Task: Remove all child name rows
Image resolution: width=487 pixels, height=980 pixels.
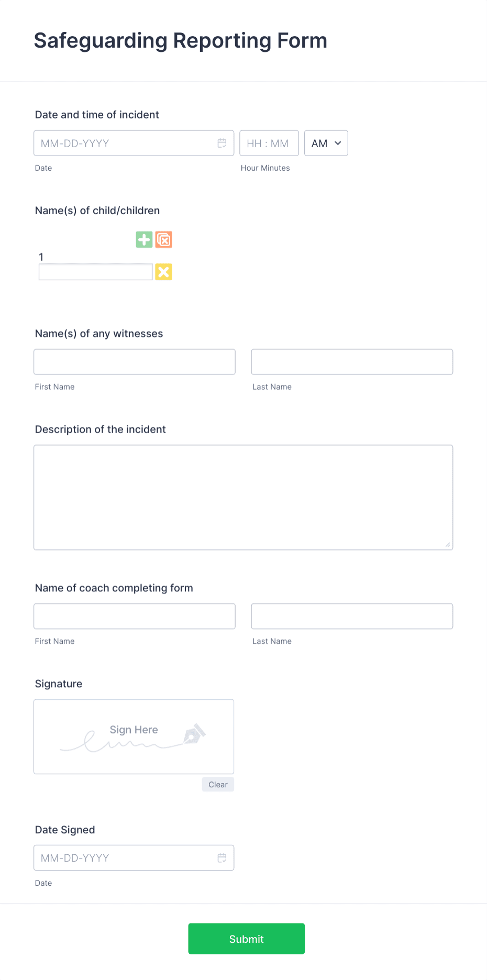Action: pos(163,239)
